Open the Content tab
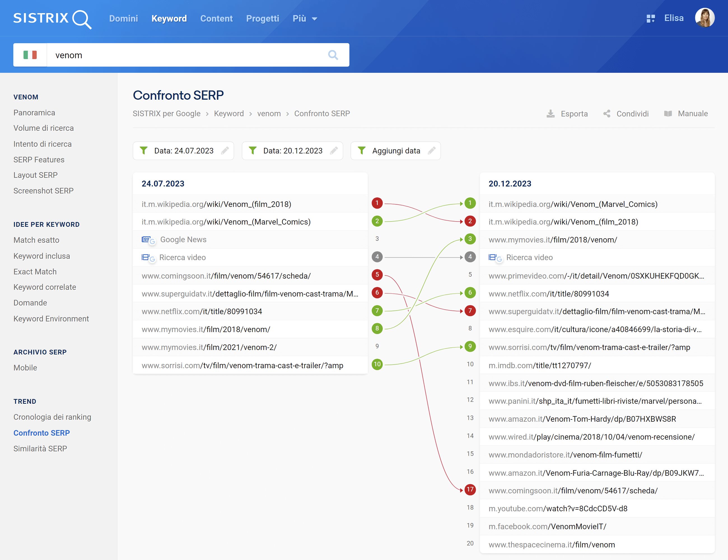The height and width of the screenshot is (560, 728). [x=216, y=19]
